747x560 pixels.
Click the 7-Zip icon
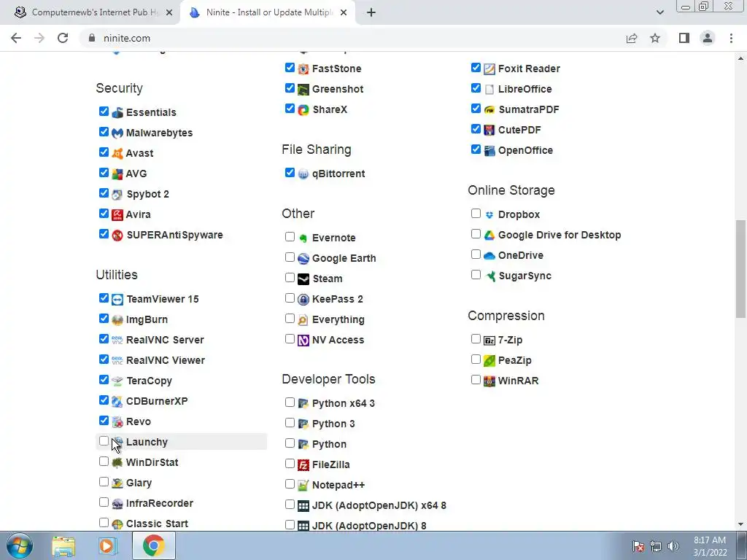(x=489, y=341)
